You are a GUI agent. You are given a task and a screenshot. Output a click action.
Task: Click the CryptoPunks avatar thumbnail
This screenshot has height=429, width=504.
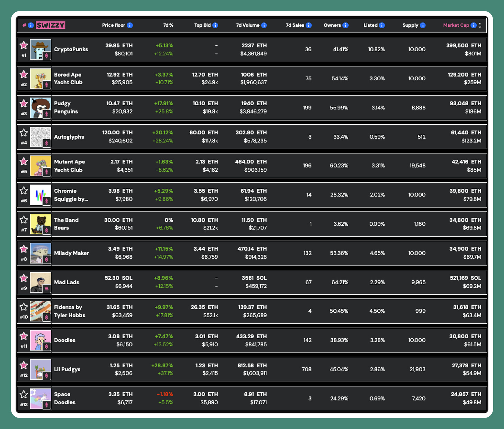point(40,50)
